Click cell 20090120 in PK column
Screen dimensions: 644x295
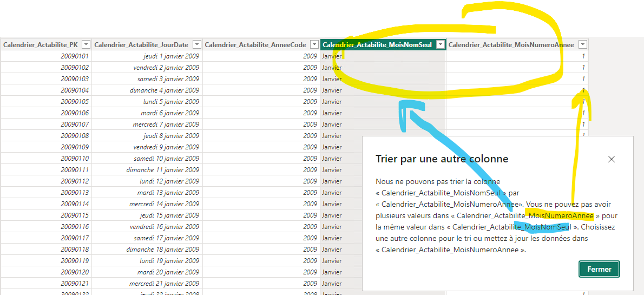47,272
